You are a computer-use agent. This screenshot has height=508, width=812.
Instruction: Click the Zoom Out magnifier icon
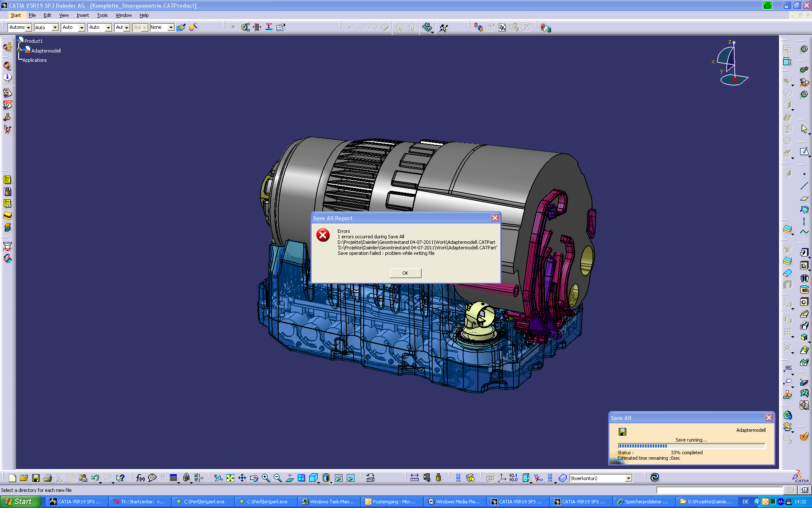(277, 478)
